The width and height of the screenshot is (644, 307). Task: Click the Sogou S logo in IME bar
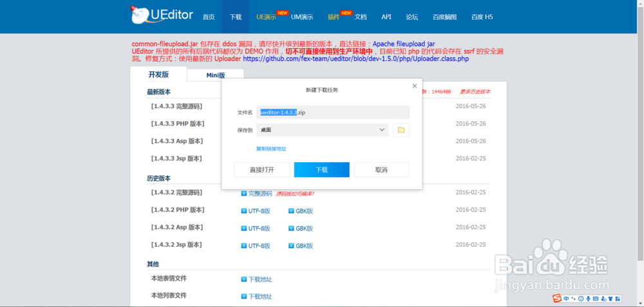pos(557,299)
